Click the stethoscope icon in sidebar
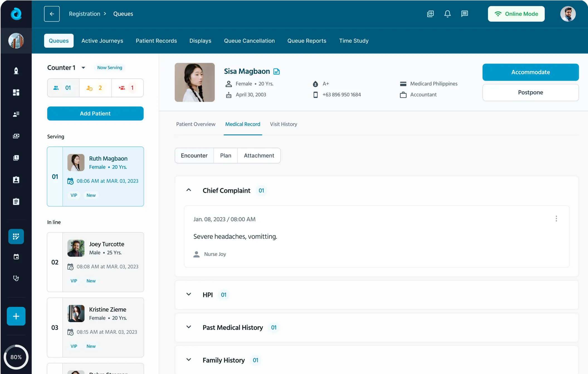Screen dimensions: 588x374 [x=16, y=278]
